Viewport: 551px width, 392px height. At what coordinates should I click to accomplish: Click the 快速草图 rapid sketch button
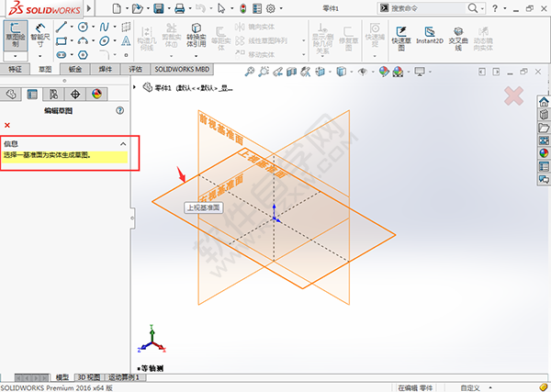pyautogui.click(x=401, y=38)
